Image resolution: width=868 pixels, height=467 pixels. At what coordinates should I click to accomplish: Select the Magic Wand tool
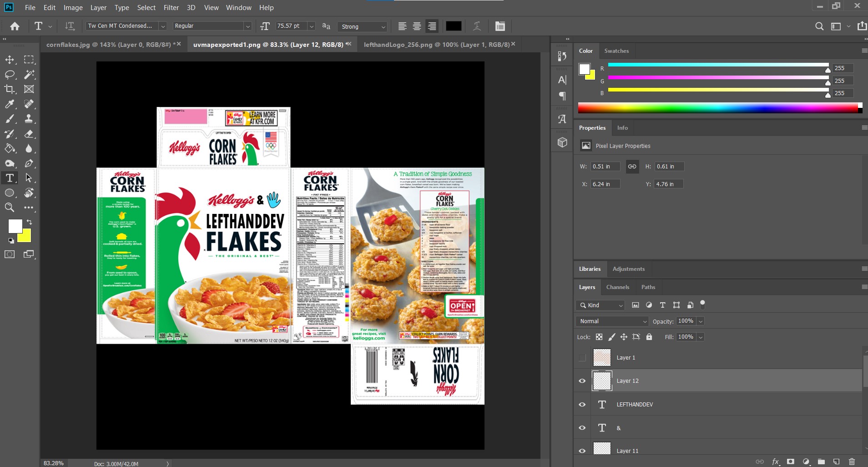pyautogui.click(x=29, y=75)
